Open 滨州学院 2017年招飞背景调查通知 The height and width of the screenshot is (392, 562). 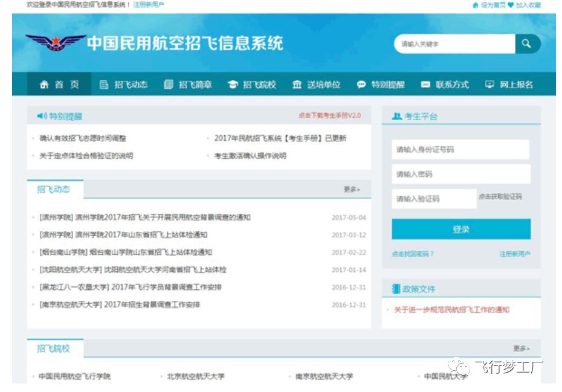click(x=145, y=217)
